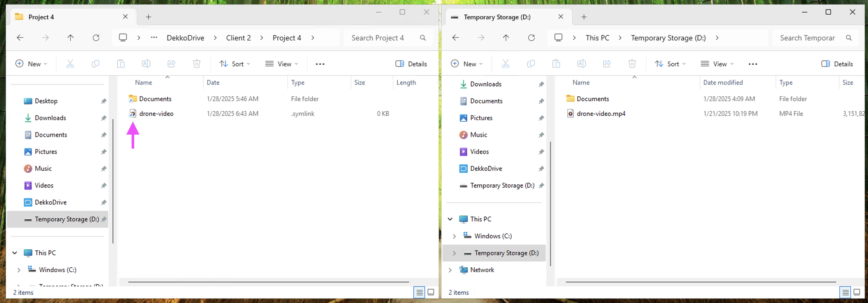Refresh the Project 4 folder view

click(x=96, y=38)
